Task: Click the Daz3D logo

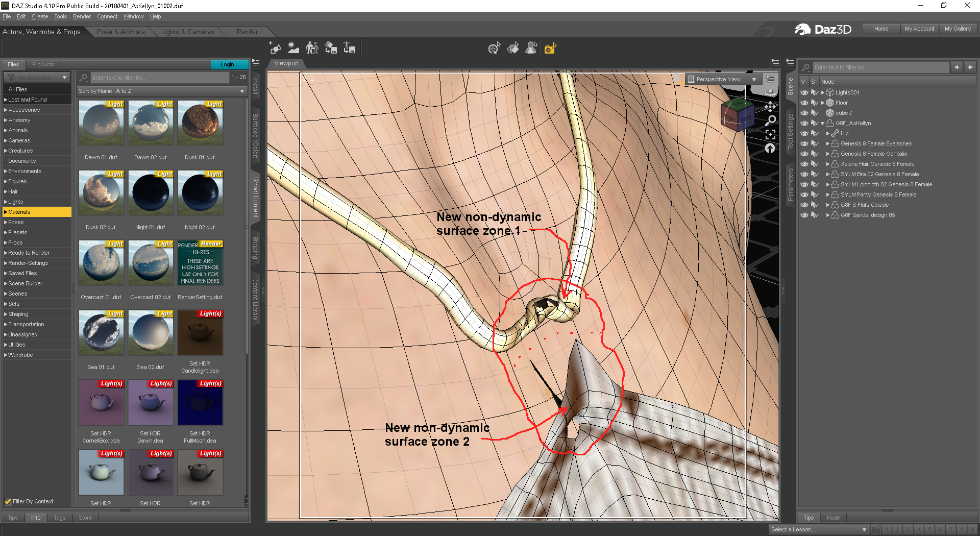Action: pos(823,29)
